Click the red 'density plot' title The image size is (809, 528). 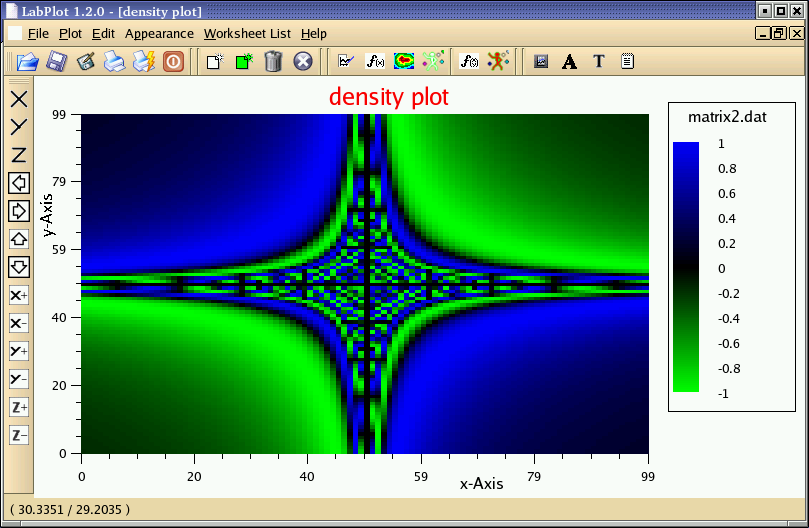point(389,97)
